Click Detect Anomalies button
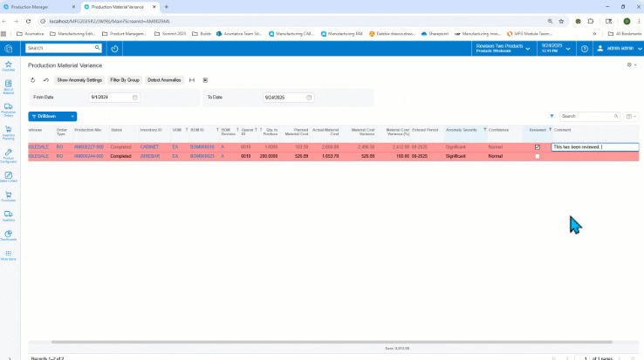Viewport: 644px width, 360px height. pos(164,80)
